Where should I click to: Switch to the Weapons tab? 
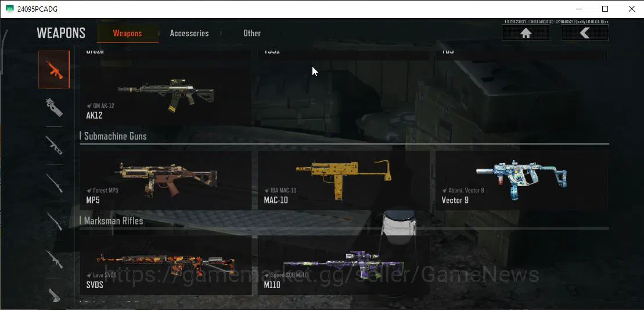[x=127, y=33]
